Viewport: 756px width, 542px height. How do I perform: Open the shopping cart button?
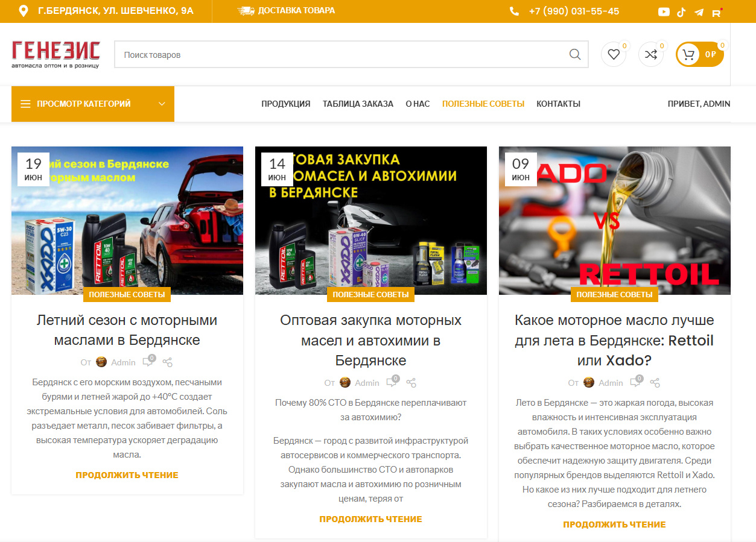pos(699,54)
